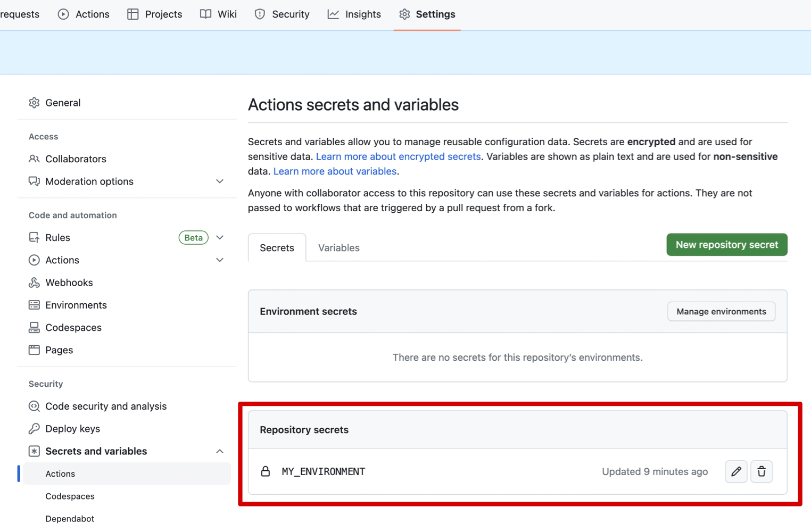Image resolution: width=811 pixels, height=532 pixels.
Task: Expand the Actions sidebar section
Action: pyautogui.click(x=220, y=260)
